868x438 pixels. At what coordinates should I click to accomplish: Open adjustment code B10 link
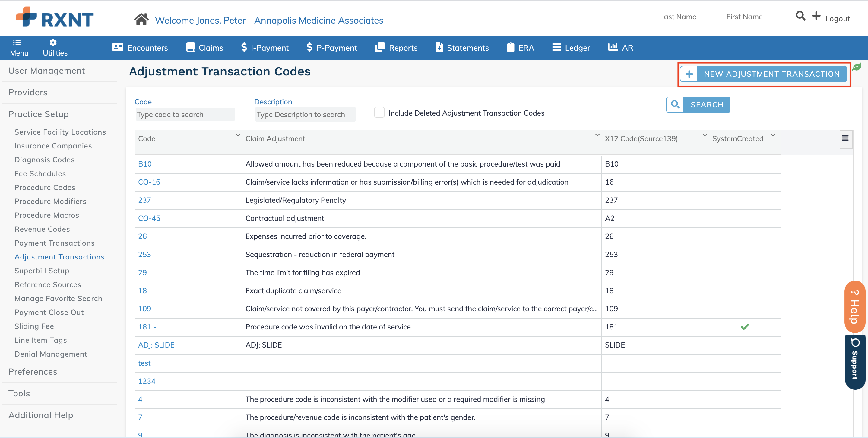145,164
